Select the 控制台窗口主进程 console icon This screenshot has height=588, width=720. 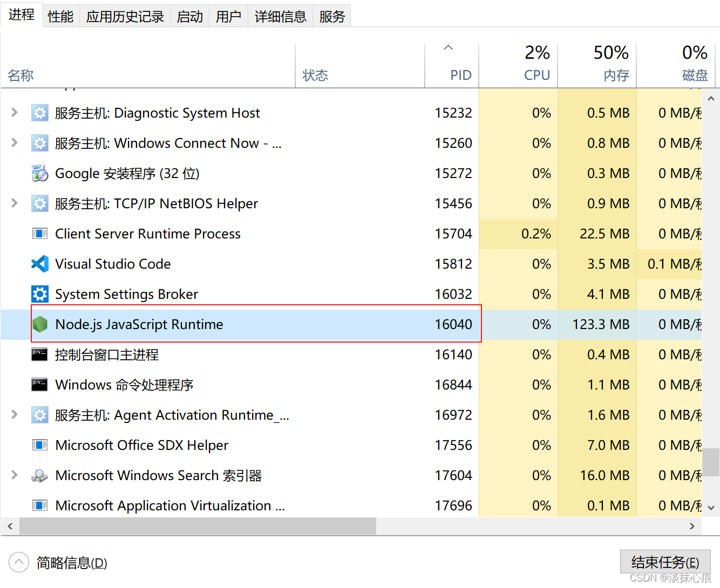(40, 354)
